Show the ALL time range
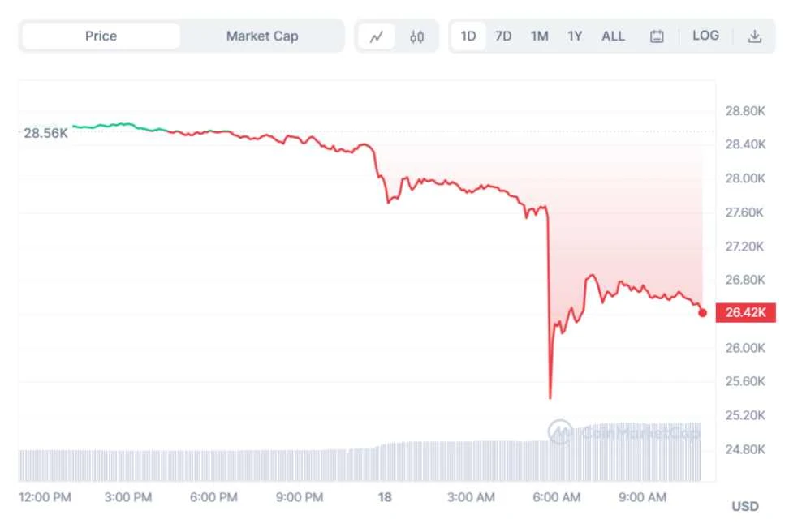 613,36
